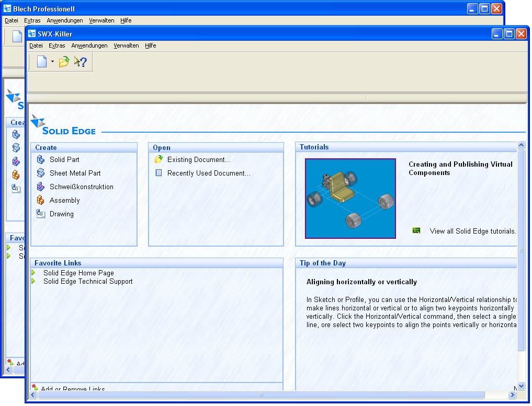Activate the What's This help icon

coord(81,61)
